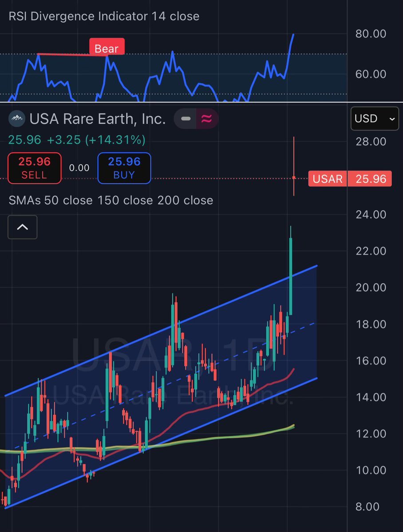Click the 22.00 price axis label
The image size is (403, 532).
click(x=371, y=251)
